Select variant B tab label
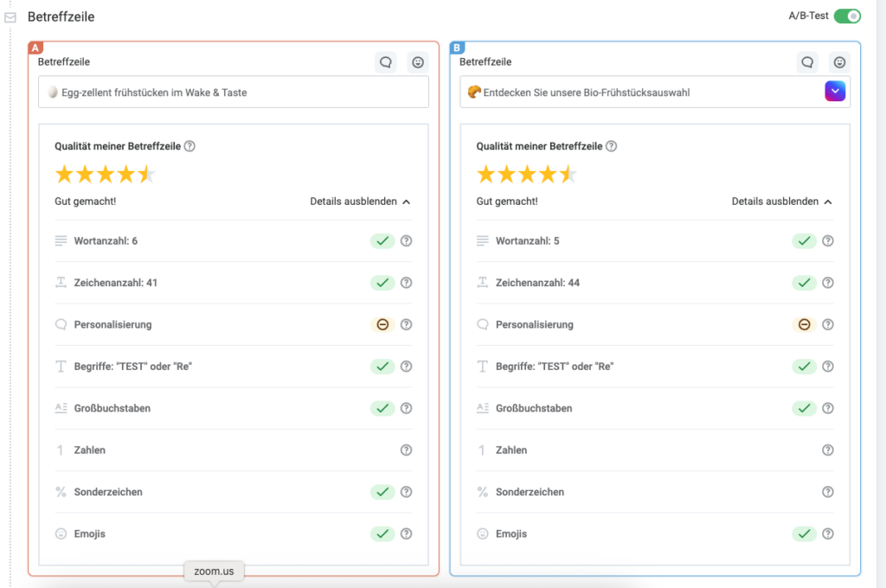 point(458,48)
